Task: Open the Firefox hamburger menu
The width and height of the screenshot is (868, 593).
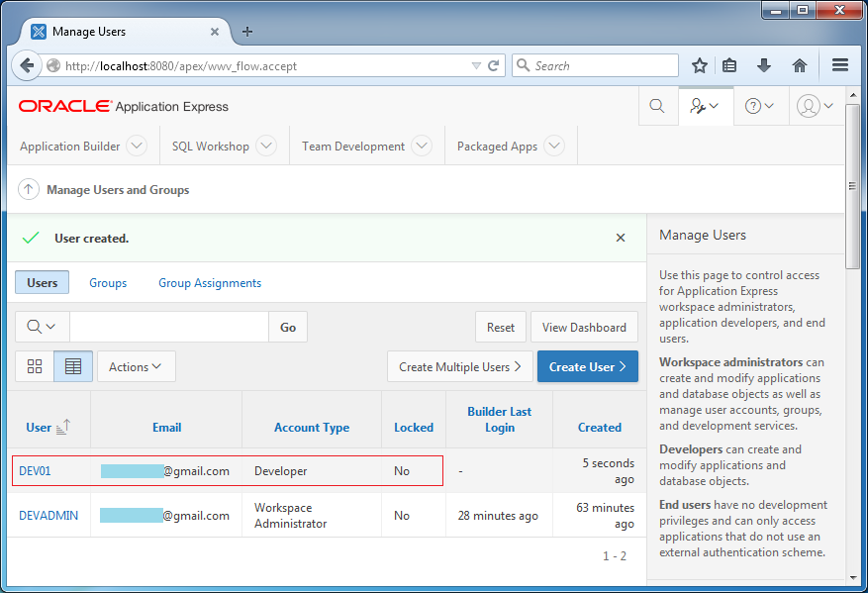Action: click(840, 65)
